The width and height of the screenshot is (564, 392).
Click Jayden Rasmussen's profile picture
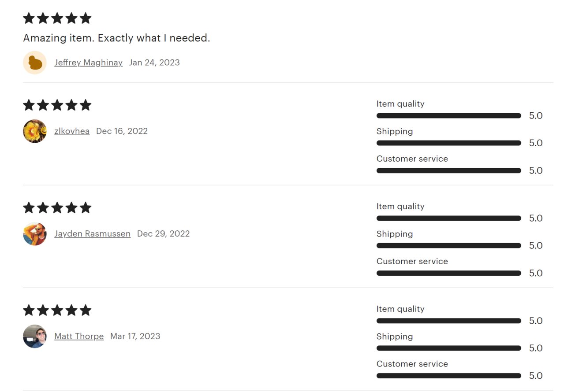(35, 234)
